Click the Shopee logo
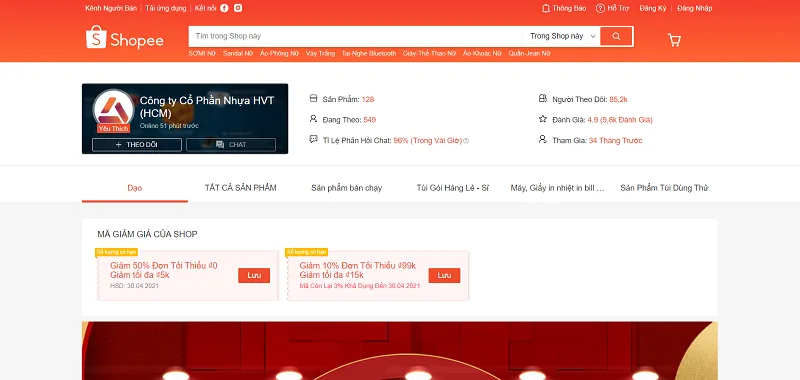The image size is (800, 380). point(125,37)
